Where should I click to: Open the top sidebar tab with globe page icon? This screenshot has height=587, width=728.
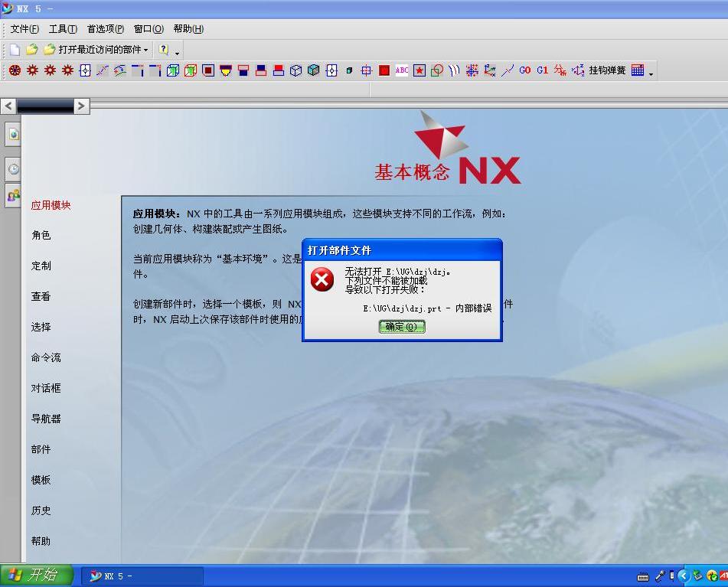coord(14,135)
